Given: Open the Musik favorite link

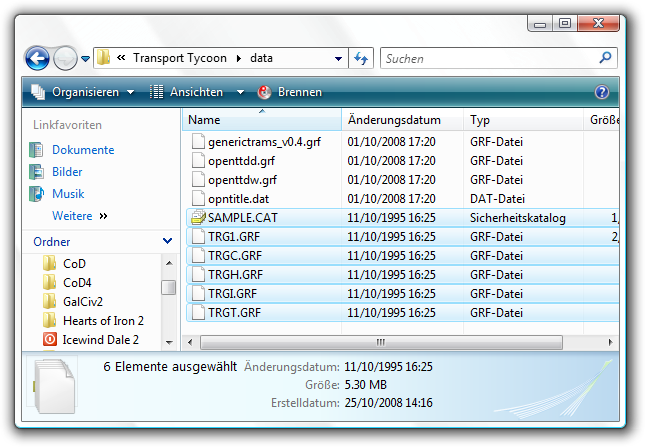Looking at the screenshot, I should 68,194.
